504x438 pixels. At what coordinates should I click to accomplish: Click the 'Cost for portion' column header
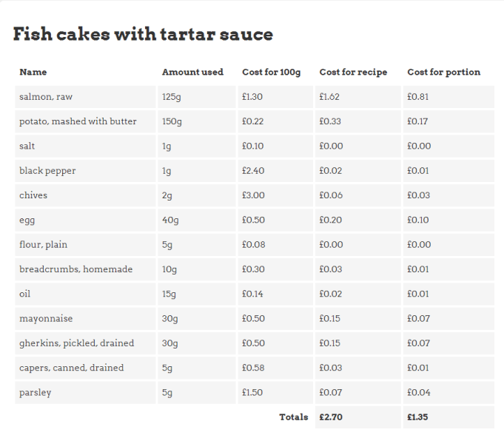443,73
